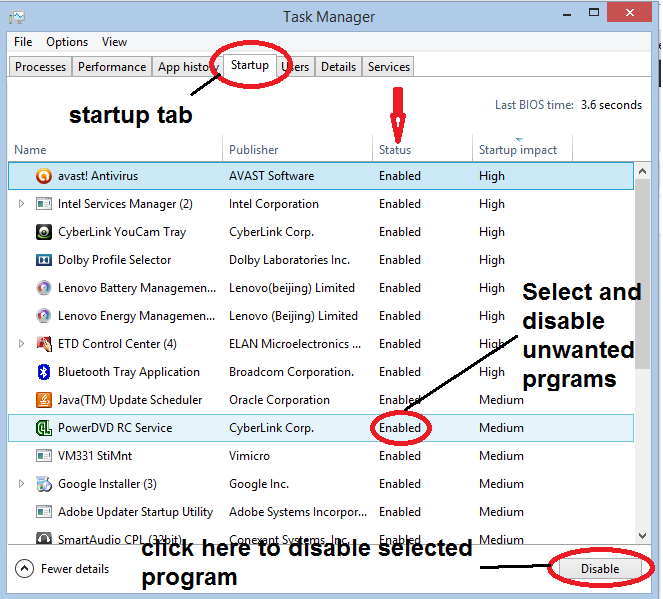Click the PowerDVD RC Service icon

[x=44, y=428]
